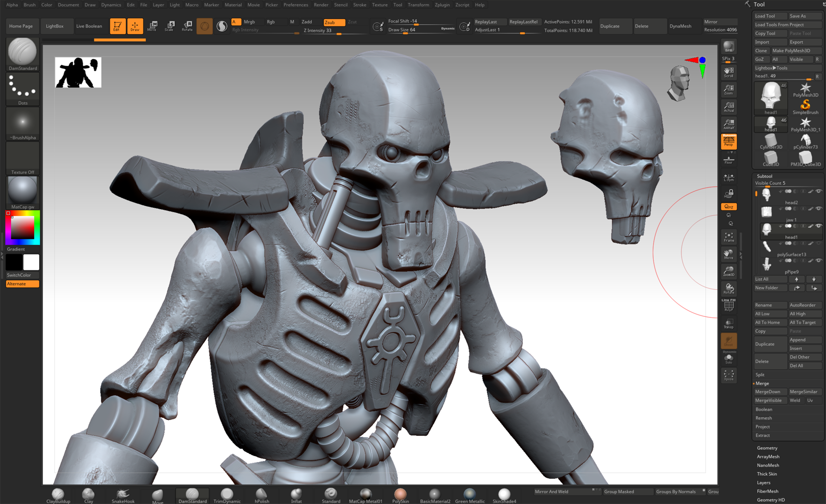Screen dimensions: 826x504
Task: Toggle Persp perspective view
Action: click(x=728, y=141)
